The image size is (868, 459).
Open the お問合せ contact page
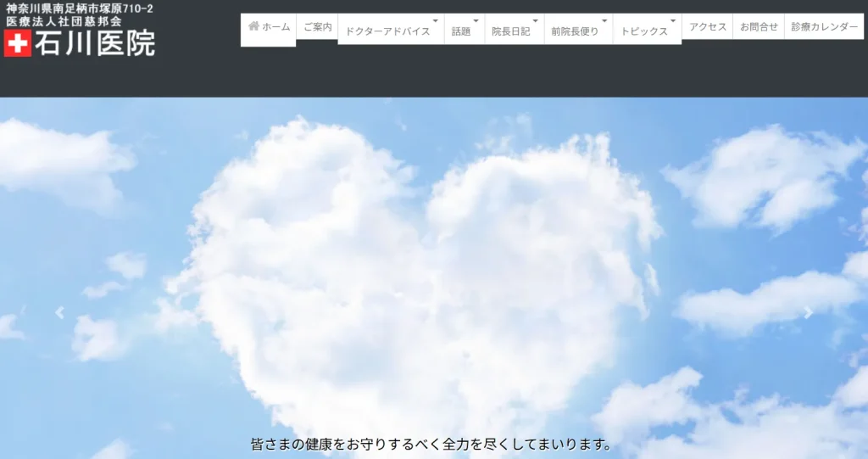pyautogui.click(x=758, y=27)
